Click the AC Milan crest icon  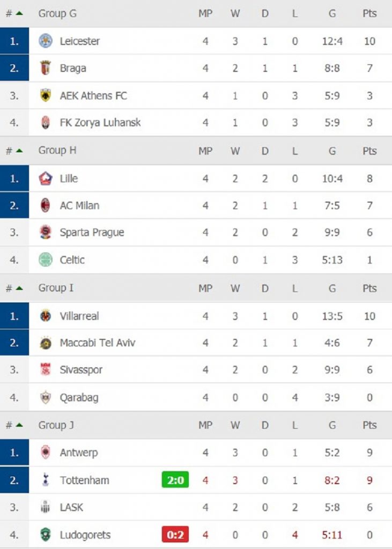pyautogui.click(x=46, y=205)
